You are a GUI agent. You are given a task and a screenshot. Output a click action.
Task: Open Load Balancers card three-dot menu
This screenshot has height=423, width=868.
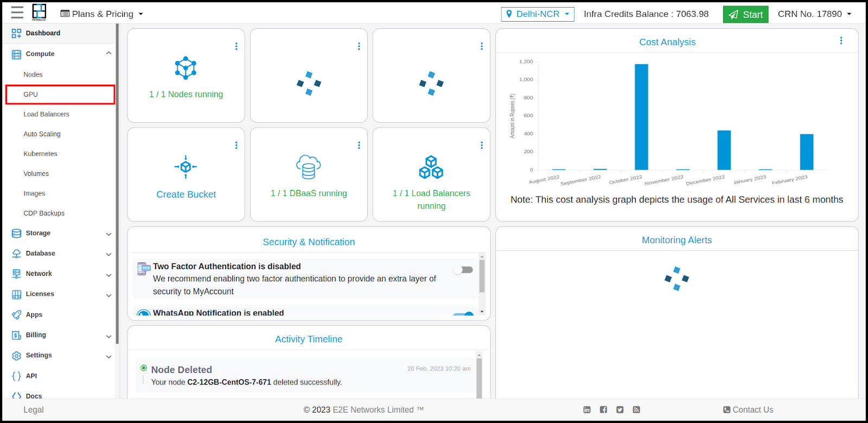coord(481,145)
